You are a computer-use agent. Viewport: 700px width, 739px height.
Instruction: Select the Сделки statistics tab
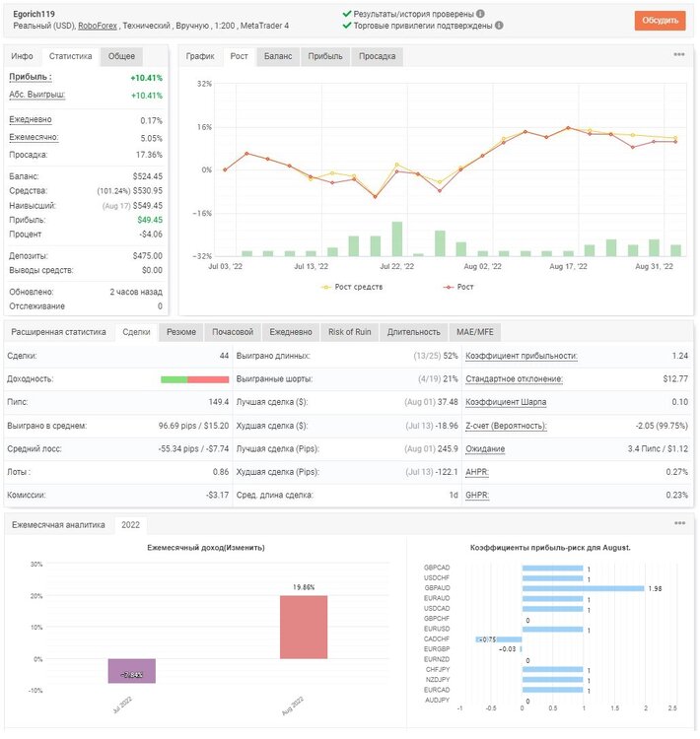pos(136,332)
